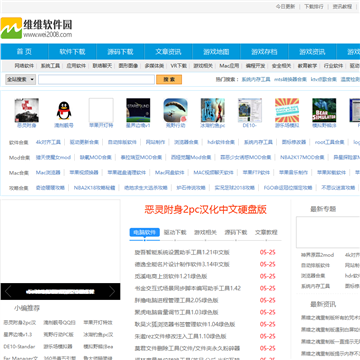The image size is (360, 360).
Task: Open headline 恶灵附身2pc汉化中文硬盘版
Action: pyautogui.click(x=206, y=209)
